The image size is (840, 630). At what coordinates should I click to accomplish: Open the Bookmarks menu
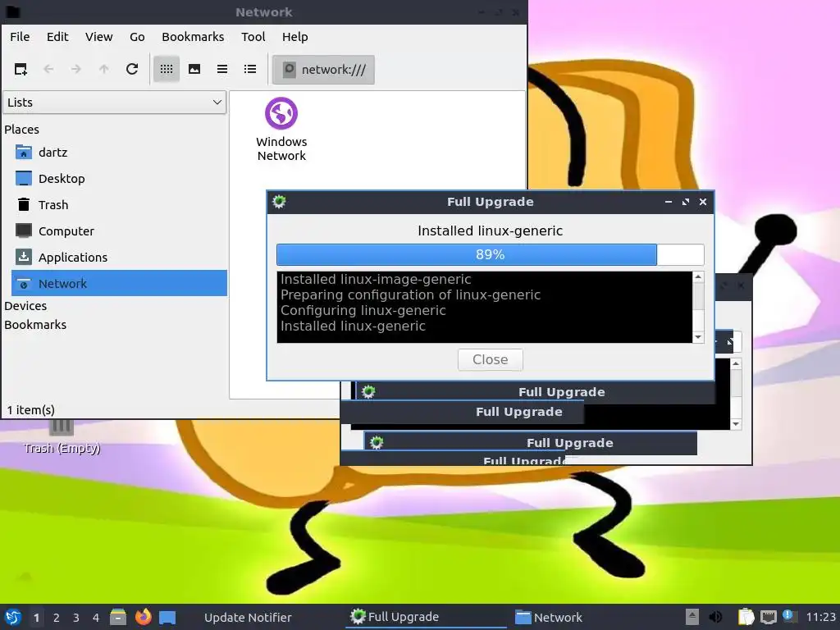pos(193,37)
